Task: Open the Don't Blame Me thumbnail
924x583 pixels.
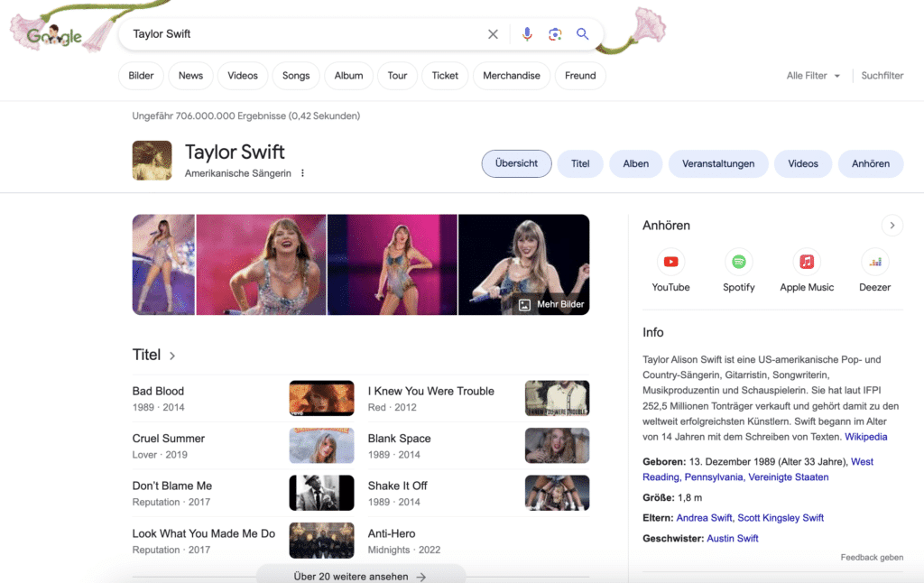Action: click(322, 493)
